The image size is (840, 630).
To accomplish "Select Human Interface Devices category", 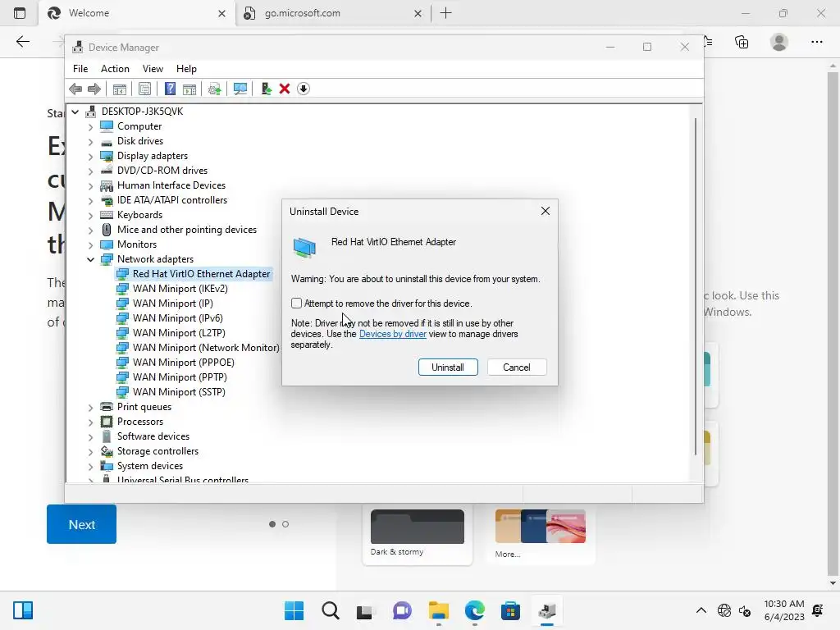I will [x=171, y=185].
